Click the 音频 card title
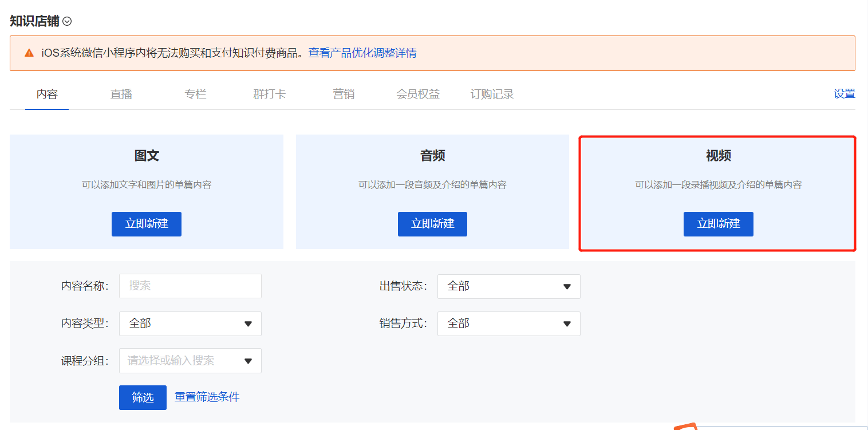 coord(432,156)
